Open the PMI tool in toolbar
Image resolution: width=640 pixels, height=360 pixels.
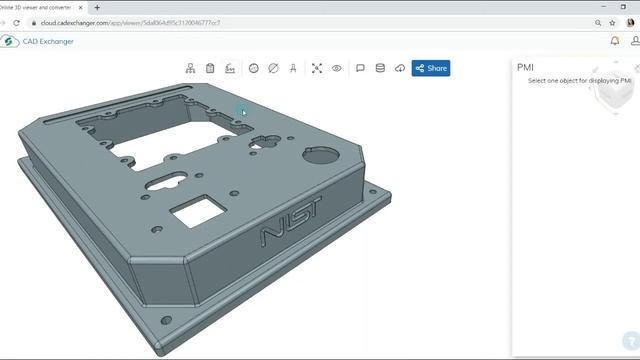coord(230,68)
